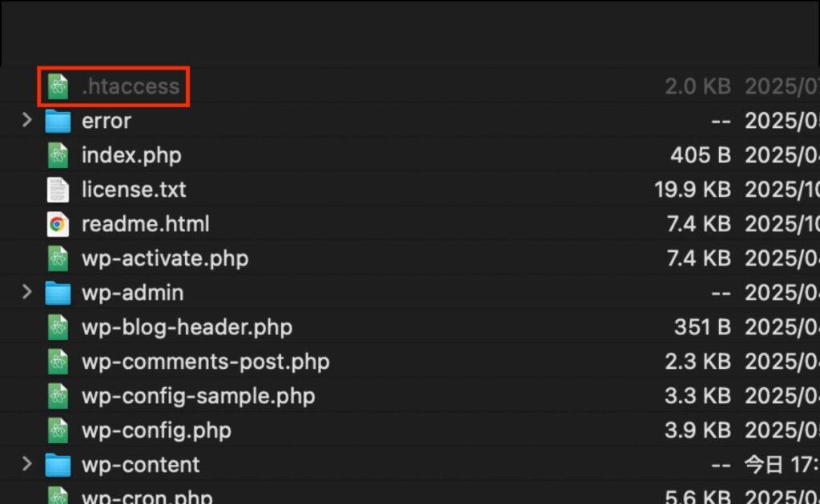Select the wp-comments-post.php file name

(x=205, y=362)
